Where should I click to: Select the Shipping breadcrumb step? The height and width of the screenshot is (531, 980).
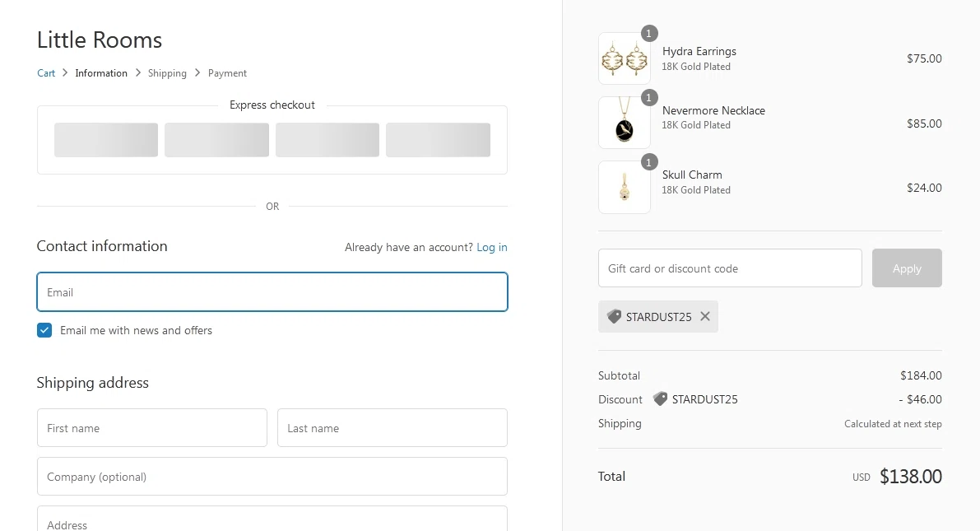(x=167, y=73)
